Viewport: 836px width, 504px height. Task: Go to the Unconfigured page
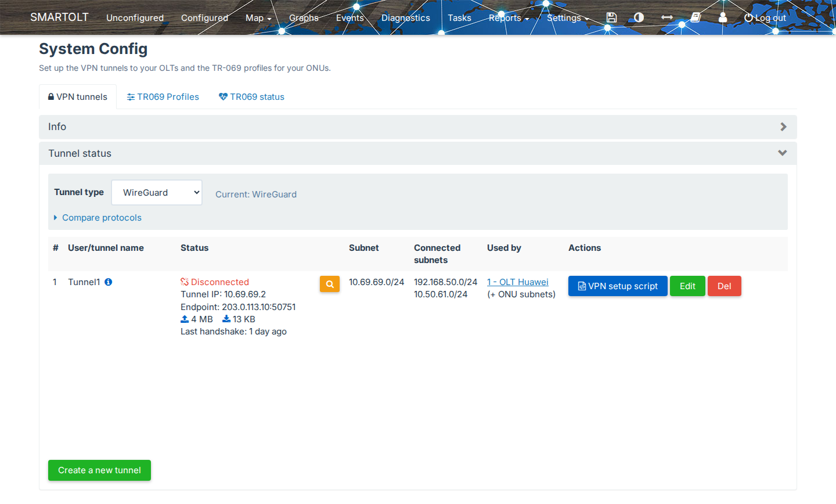pyautogui.click(x=135, y=18)
